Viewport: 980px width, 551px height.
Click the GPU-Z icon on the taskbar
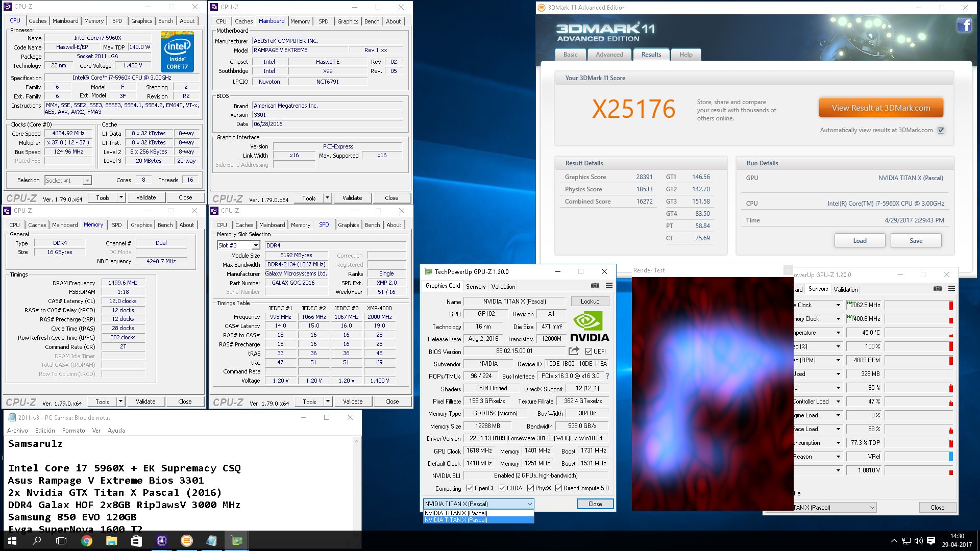click(x=236, y=541)
